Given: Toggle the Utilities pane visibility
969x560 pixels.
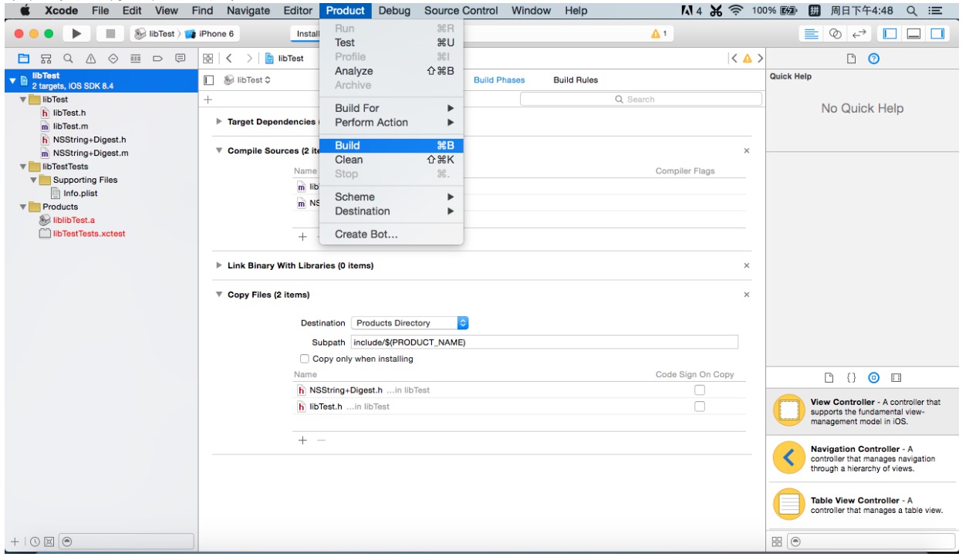Looking at the screenshot, I should point(937,34).
